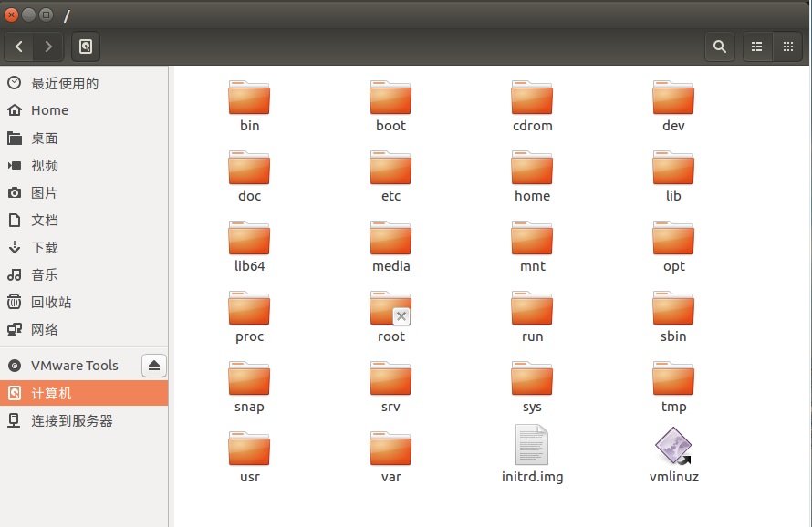The height and width of the screenshot is (527, 812).
Task: Open 下载 in the sidebar
Action: [x=84, y=247]
